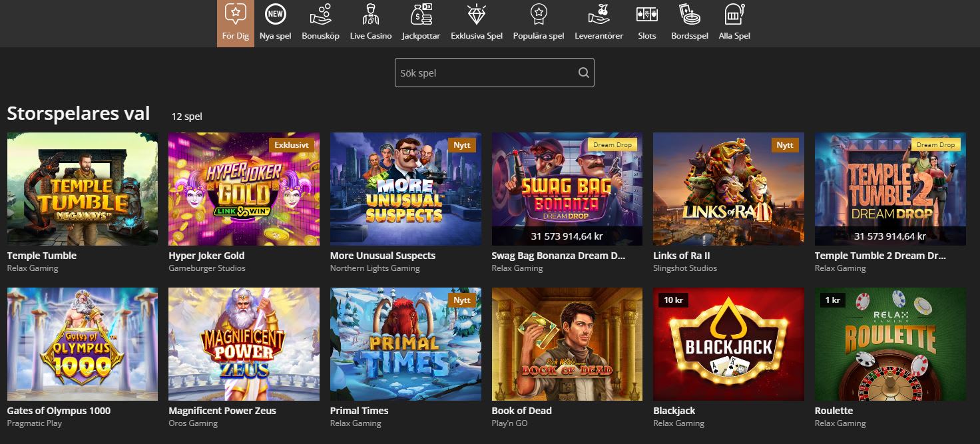This screenshot has width=980, height=444.
Task: Click the Play'n GO provider text
Action: pos(509,423)
